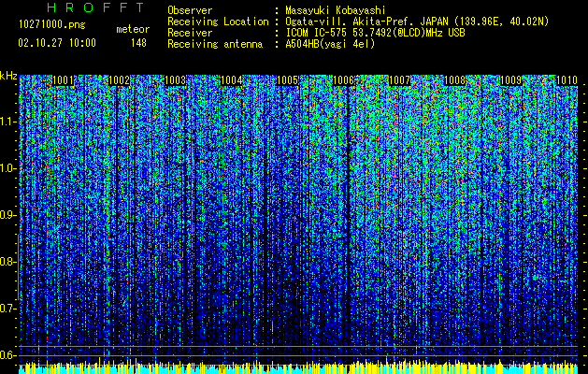Click the 0.7 frequency axis label

8,309
